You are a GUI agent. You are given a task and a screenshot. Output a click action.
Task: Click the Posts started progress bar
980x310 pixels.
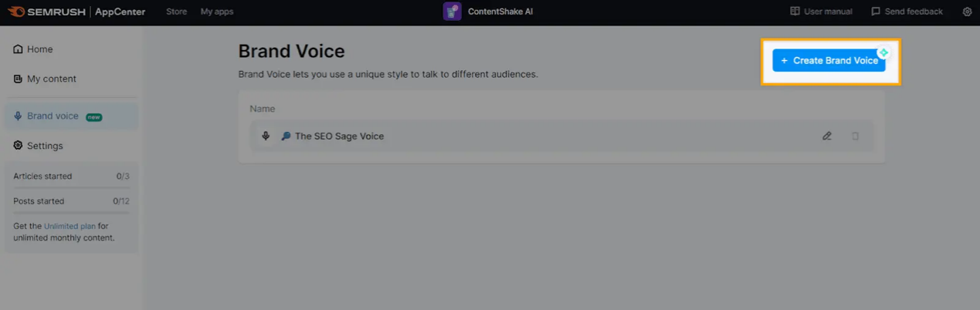(x=71, y=212)
